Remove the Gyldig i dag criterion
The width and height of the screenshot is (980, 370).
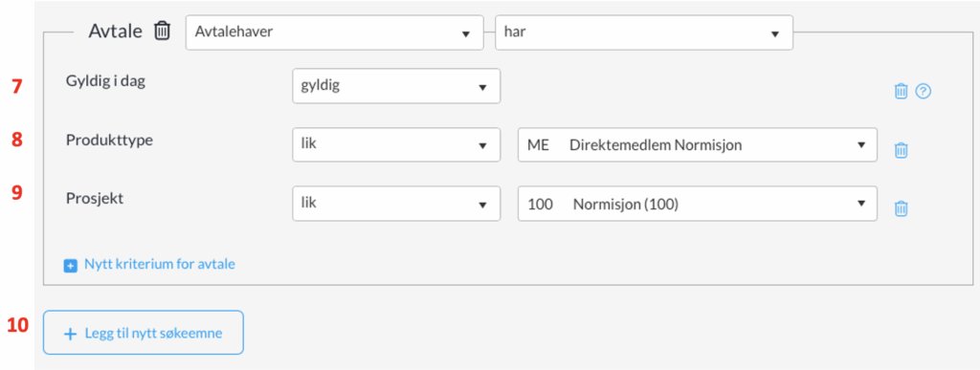pyautogui.click(x=901, y=91)
